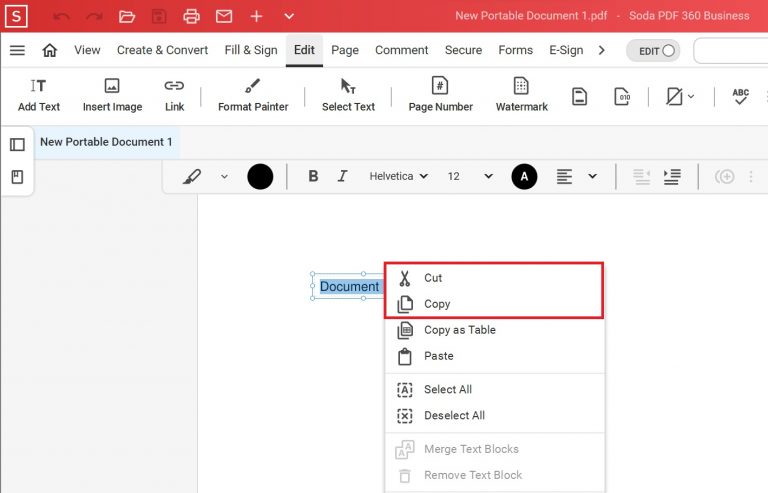Open the hamburger menu
This screenshot has height=493, width=768.
tap(17, 50)
